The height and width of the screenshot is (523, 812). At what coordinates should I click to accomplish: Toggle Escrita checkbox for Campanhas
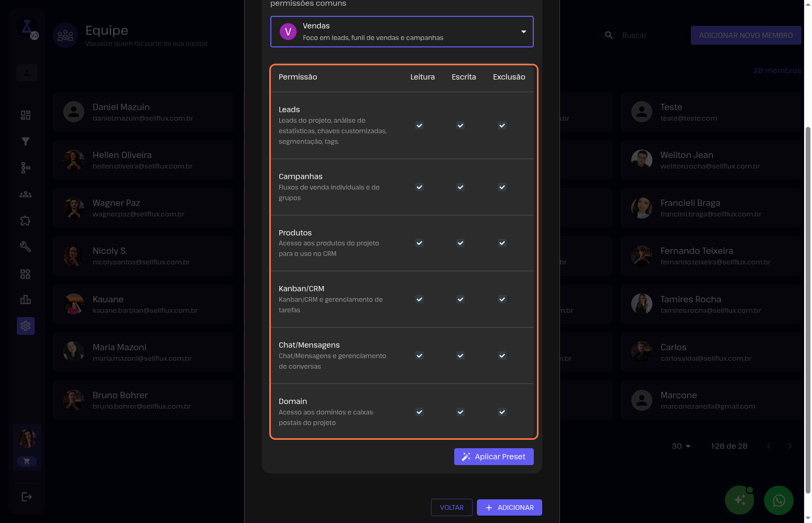[461, 187]
